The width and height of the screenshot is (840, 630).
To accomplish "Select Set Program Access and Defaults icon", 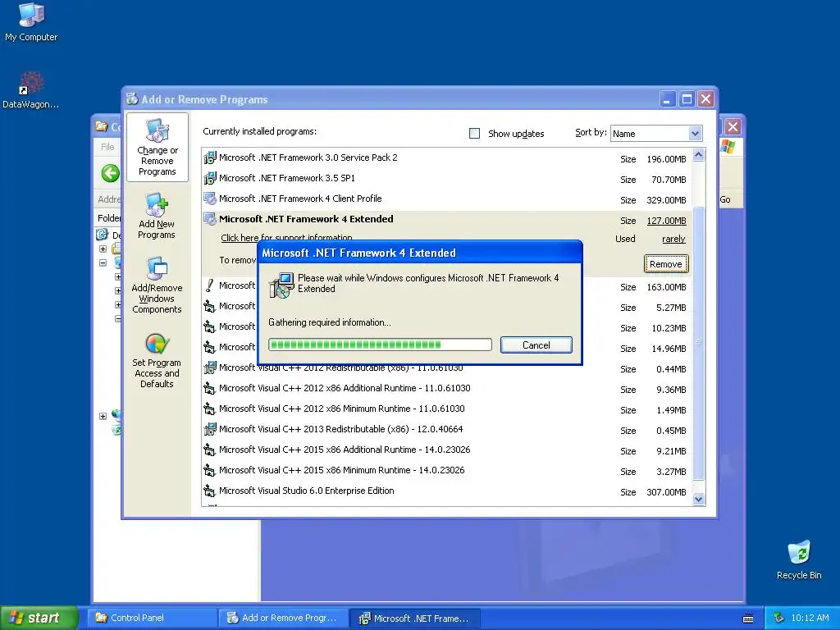I will (157, 361).
